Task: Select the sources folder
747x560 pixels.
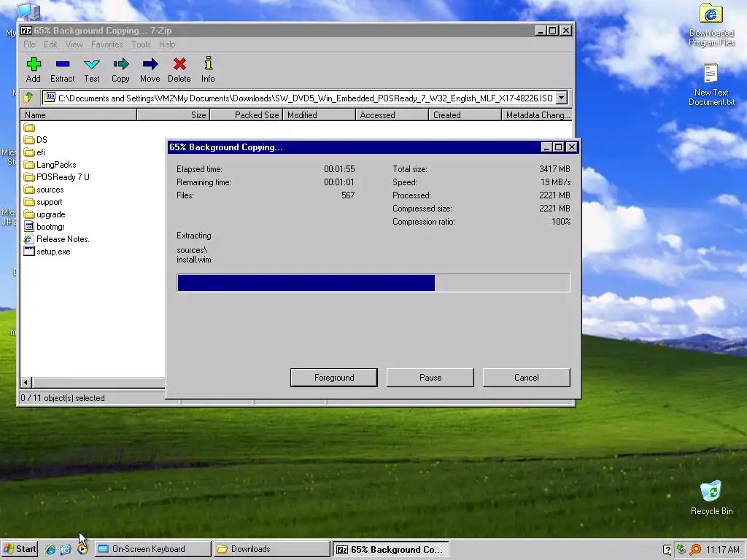Action: pyautogui.click(x=44, y=190)
